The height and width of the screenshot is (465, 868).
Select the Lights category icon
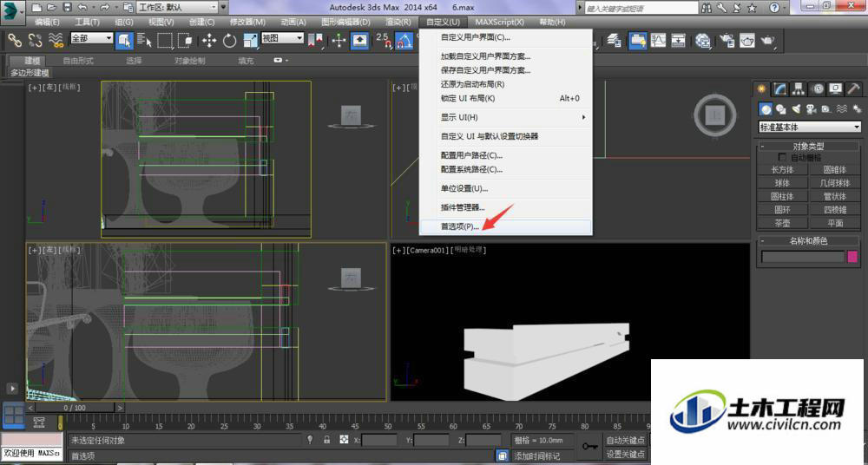click(x=796, y=109)
